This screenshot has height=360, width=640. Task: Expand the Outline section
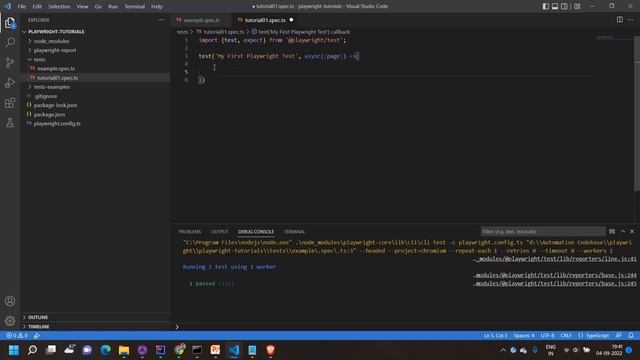(x=38, y=317)
